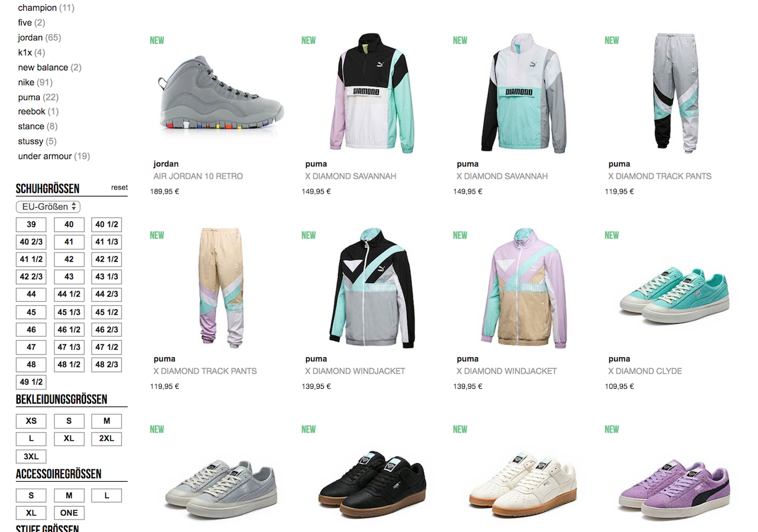
Task: View the black Puma X Diamond Savannah jacket
Action: coord(370,92)
